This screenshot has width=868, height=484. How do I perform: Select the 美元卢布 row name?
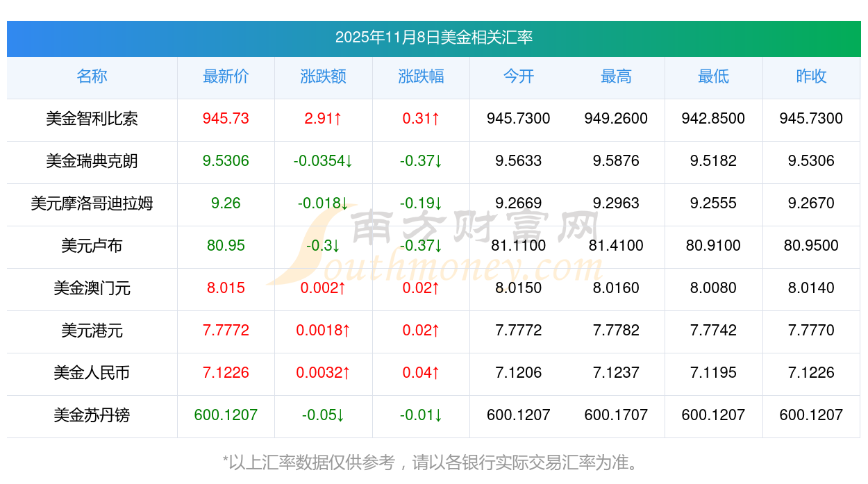[92, 246]
